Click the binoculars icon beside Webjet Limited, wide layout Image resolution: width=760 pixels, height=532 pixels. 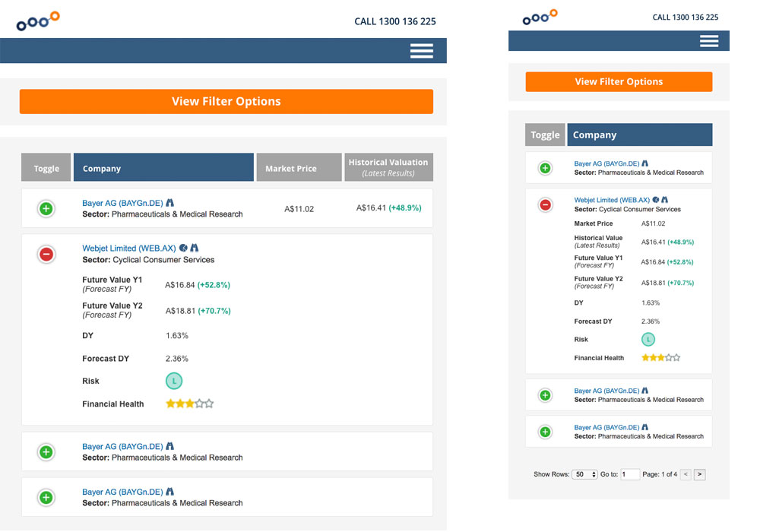pos(195,248)
